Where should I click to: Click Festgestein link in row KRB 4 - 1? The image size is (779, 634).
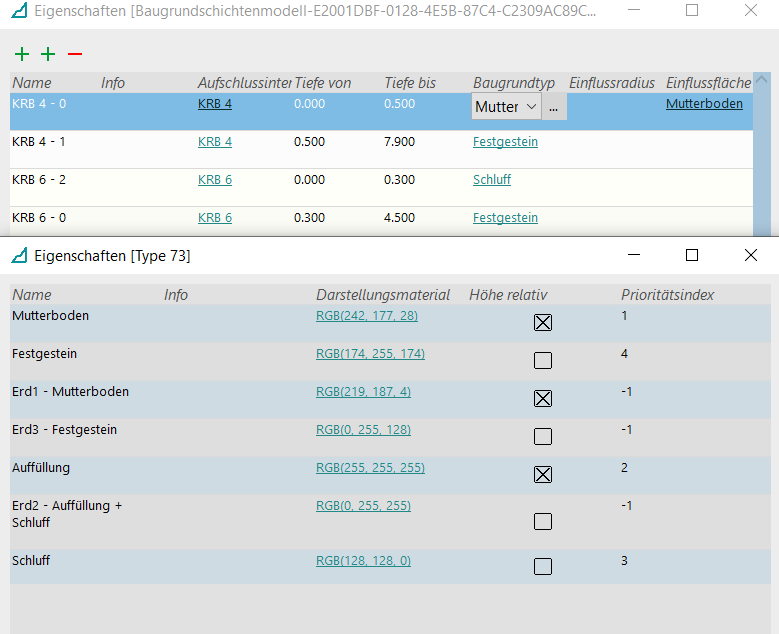pos(505,142)
